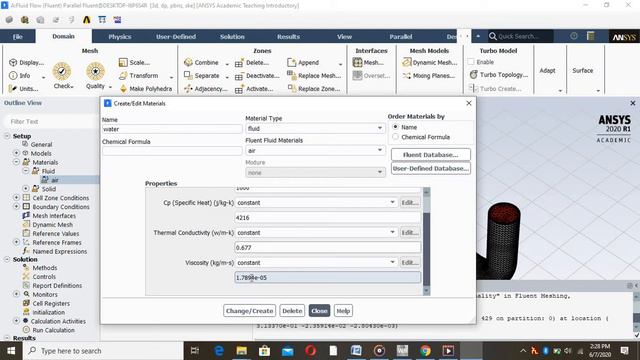Click the Replace Mesh icon
The image size is (640, 360).
[291, 75]
